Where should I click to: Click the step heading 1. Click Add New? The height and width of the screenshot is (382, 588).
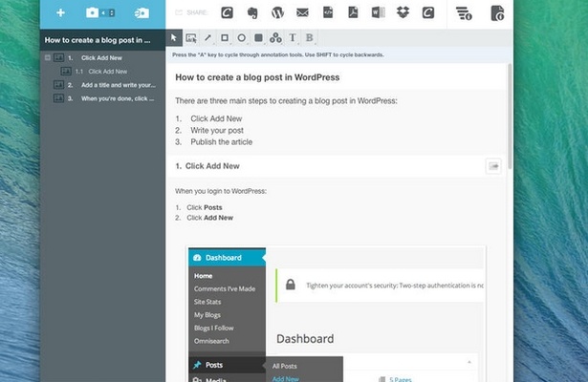[x=207, y=166]
